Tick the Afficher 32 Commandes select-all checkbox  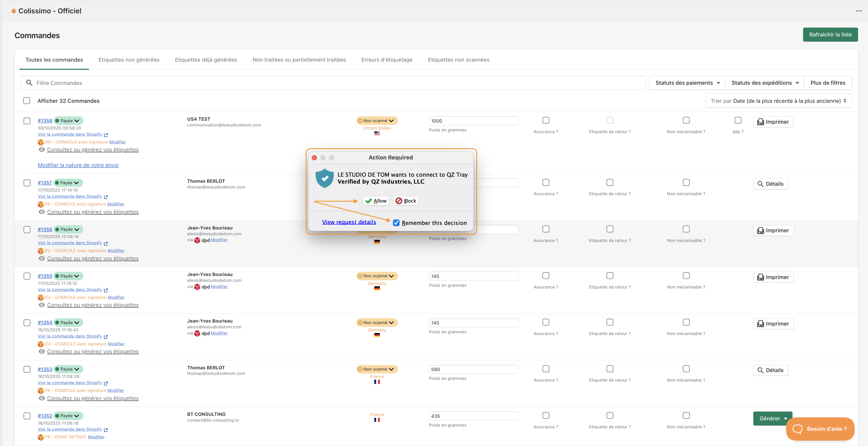[27, 101]
